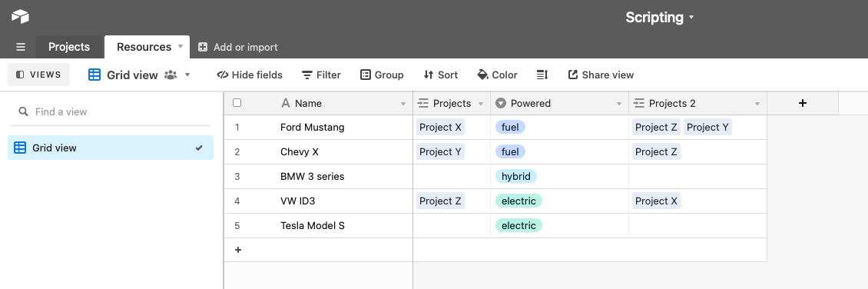
Task: Add a new row with plus icon
Action: 238,250
